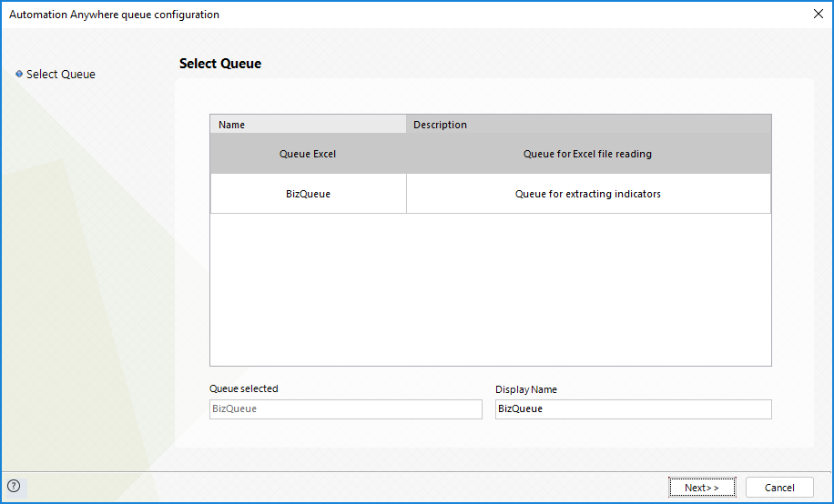Click the Next >> button
Image resolution: width=834 pixels, height=504 pixels.
702,487
